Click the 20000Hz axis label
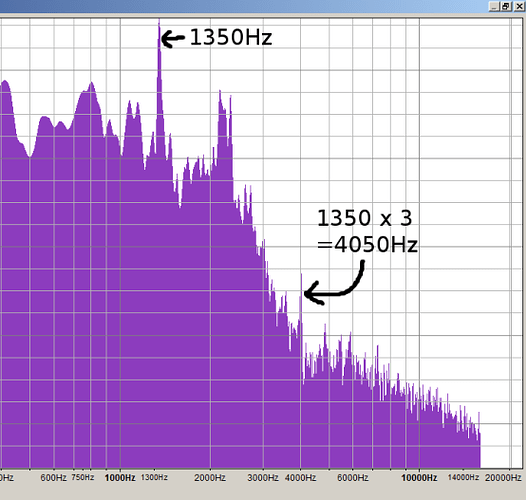 click(x=503, y=478)
